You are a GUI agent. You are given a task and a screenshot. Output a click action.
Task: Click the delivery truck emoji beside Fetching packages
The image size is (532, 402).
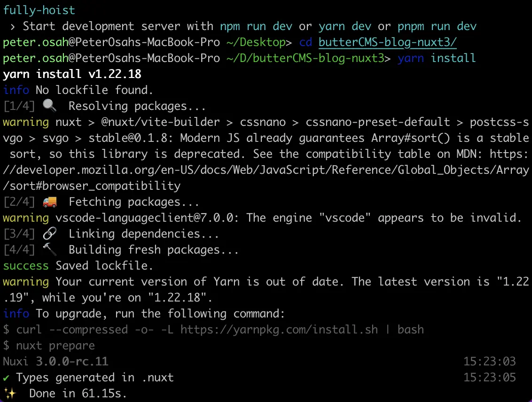(x=49, y=201)
